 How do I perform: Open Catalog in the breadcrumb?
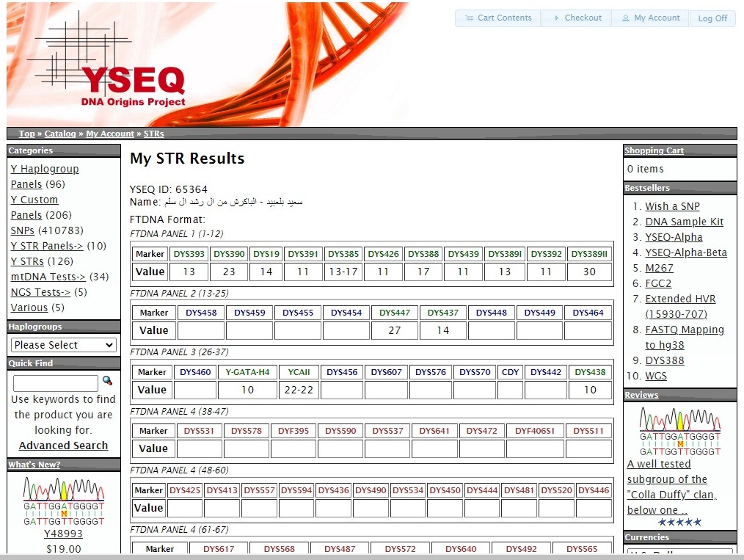60,134
